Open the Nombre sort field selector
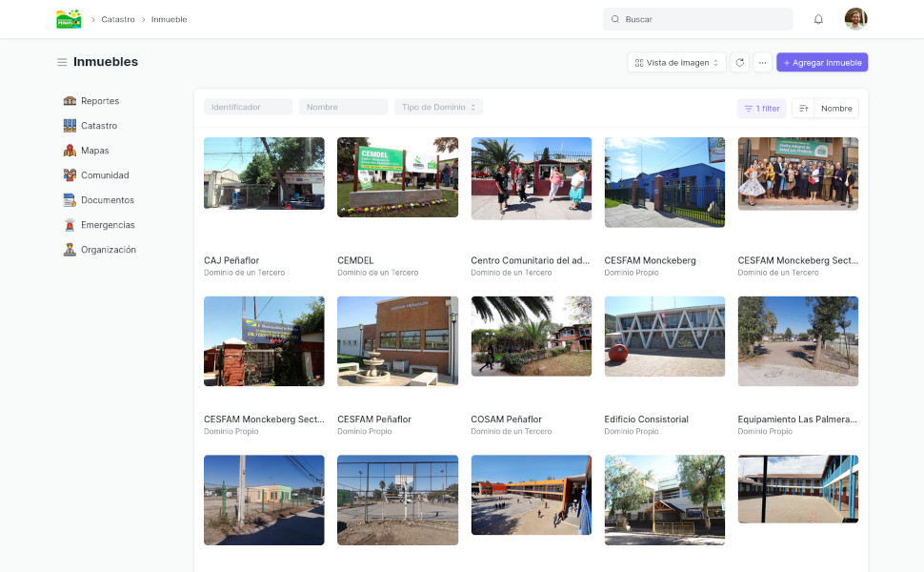Image resolution: width=924 pixels, height=572 pixels. (836, 109)
